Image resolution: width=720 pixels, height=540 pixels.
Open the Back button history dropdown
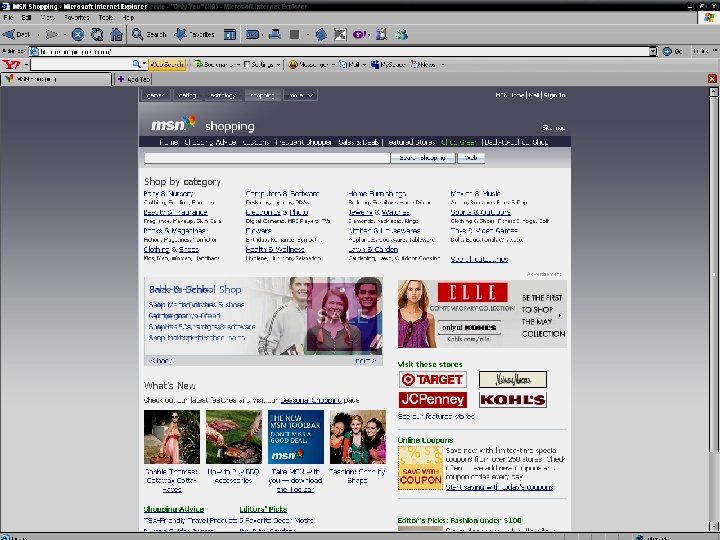pyautogui.click(x=38, y=34)
